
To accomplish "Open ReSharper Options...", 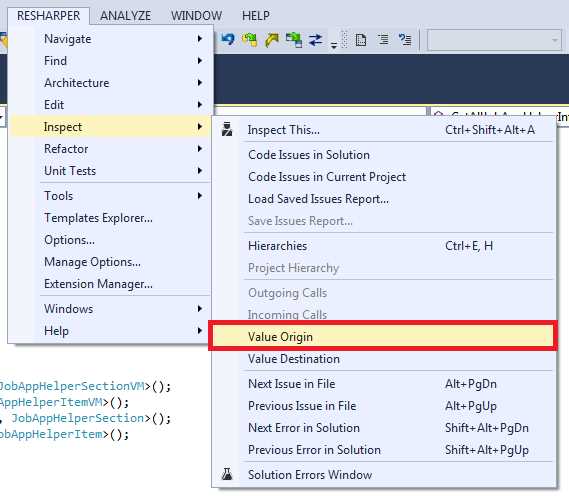I will (x=111, y=240).
